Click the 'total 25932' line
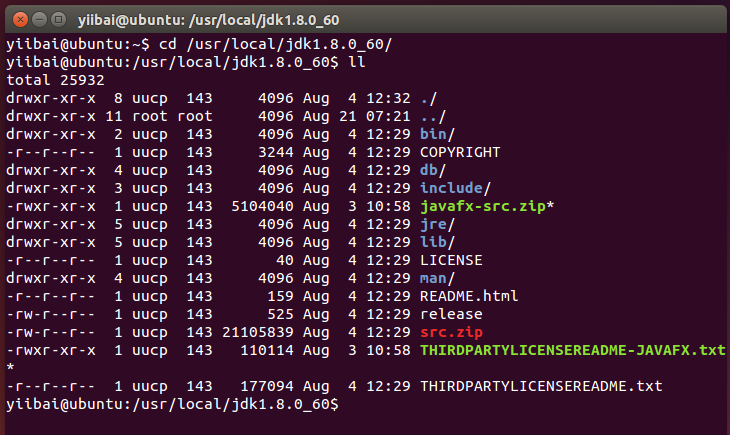Image resolution: width=730 pixels, height=435 pixels. (55, 80)
